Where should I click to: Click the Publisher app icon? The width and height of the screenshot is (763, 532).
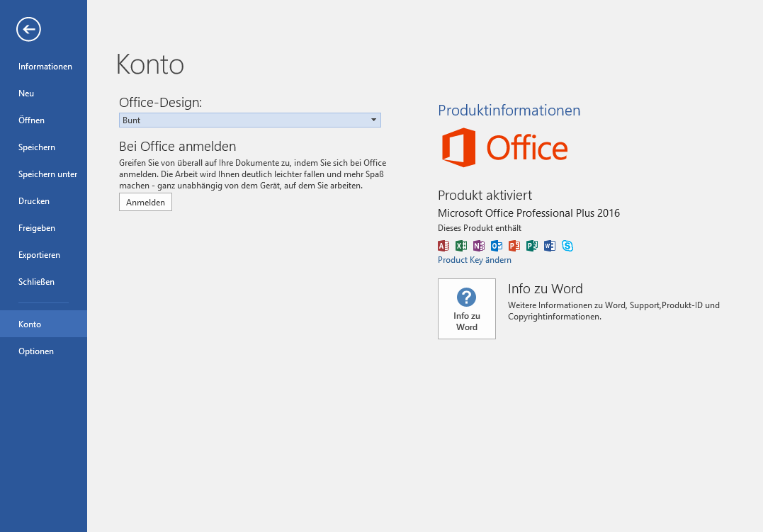coord(532,246)
